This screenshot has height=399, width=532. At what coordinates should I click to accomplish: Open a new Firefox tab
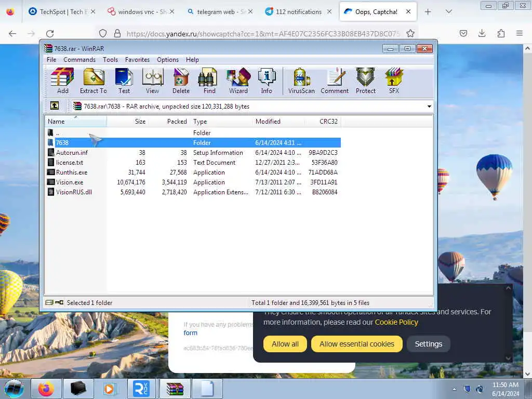pos(428,12)
